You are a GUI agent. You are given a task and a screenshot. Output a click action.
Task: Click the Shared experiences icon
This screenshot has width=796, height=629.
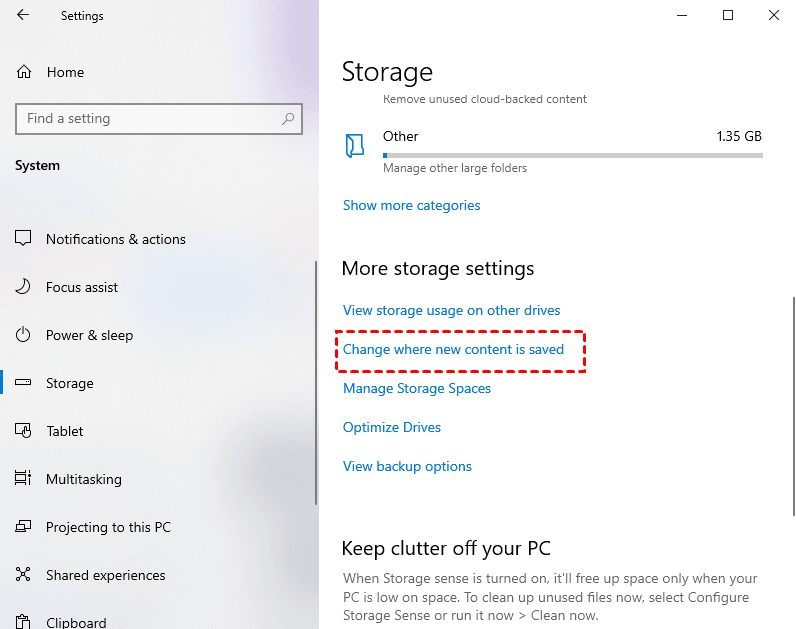(23, 574)
